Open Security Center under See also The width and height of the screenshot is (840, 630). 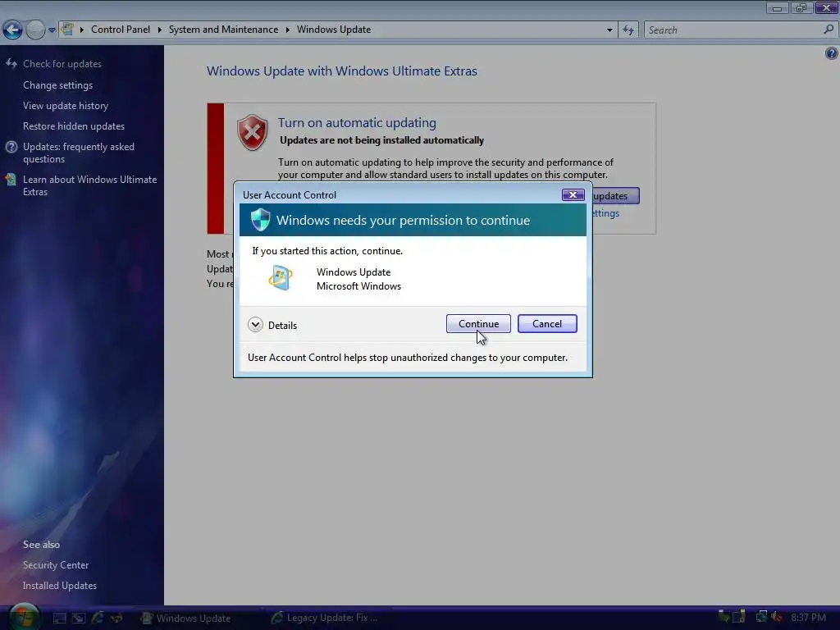(56, 564)
